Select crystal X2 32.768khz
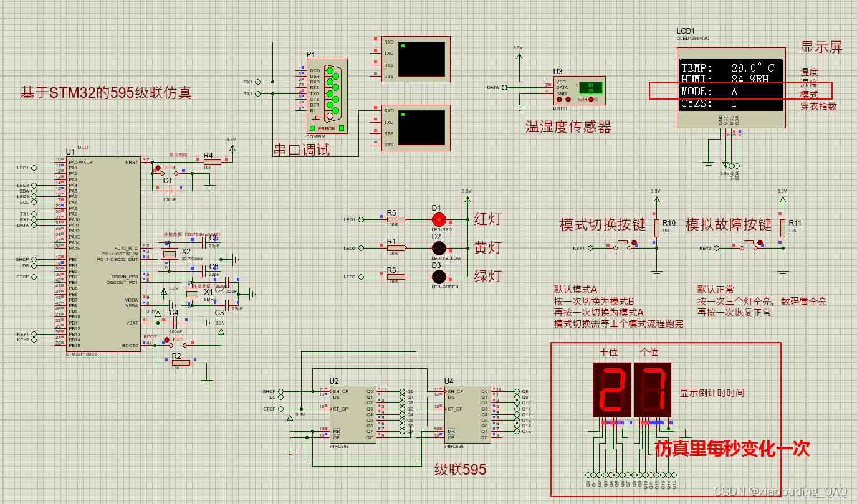The width and height of the screenshot is (857, 504). (x=169, y=254)
